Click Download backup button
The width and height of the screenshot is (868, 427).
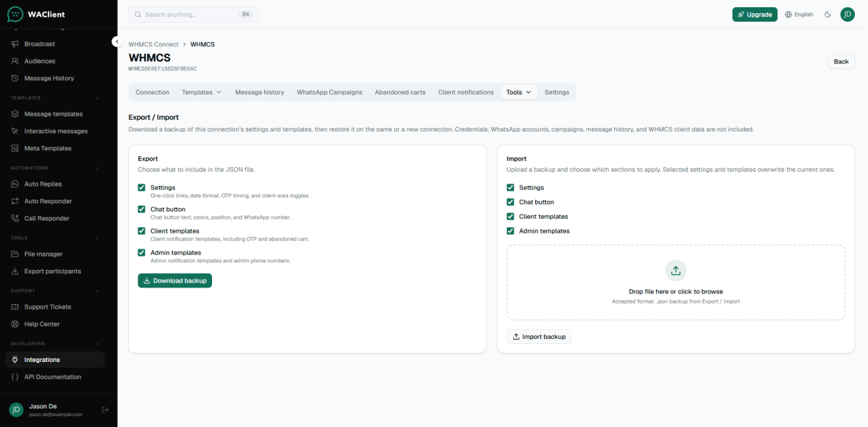[175, 280]
